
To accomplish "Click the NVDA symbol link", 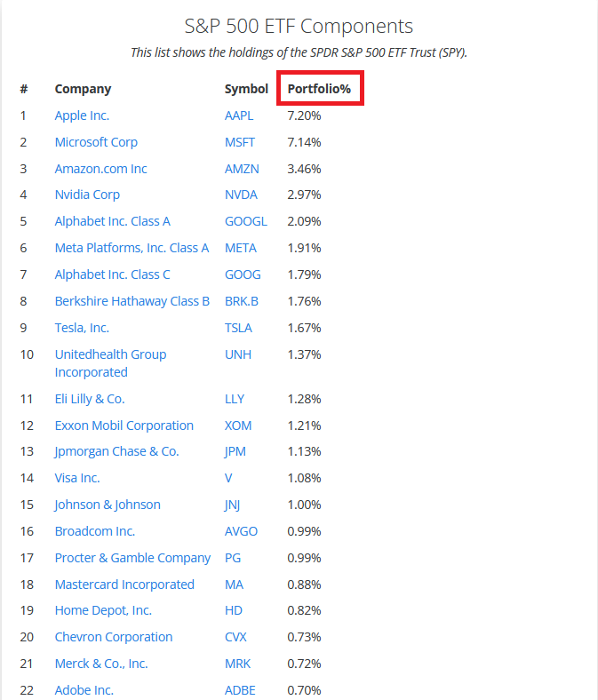I will point(241,195).
